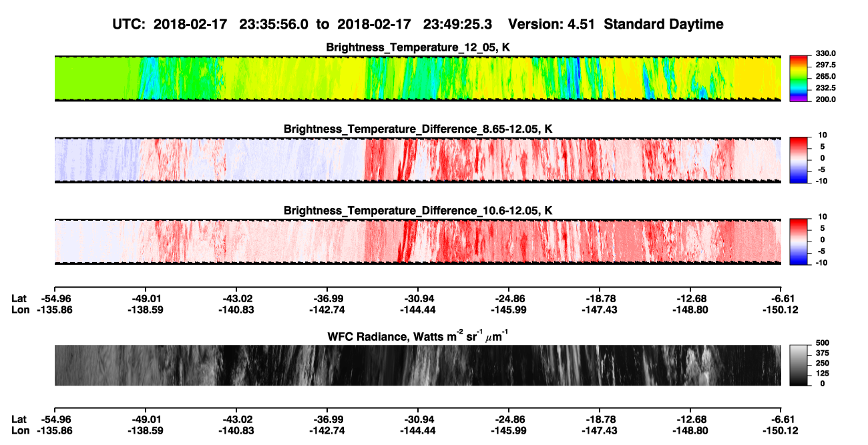Click the 'Lon' label on the axis below WFC panel

pyautogui.click(x=21, y=430)
